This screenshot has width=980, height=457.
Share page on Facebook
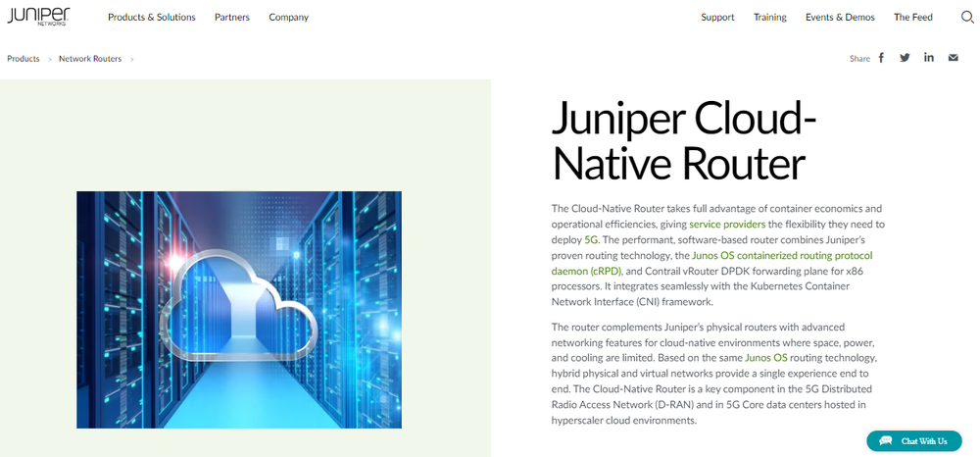[x=881, y=58]
